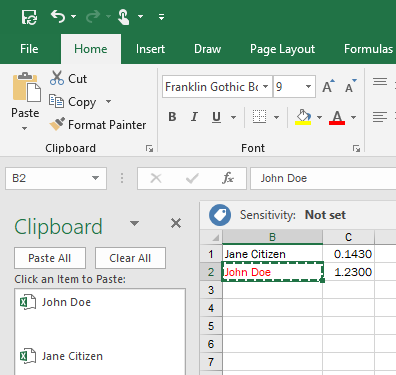Screen dimensions: 396x375
Task: Open fill color picker arrow
Action: pos(319,117)
